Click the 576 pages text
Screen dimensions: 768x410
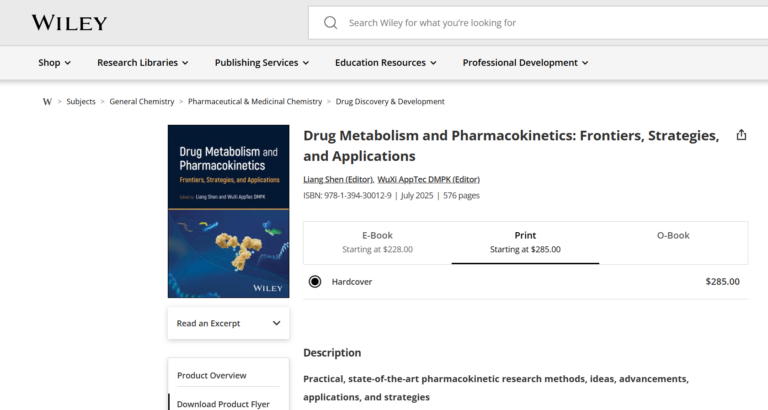click(x=461, y=195)
